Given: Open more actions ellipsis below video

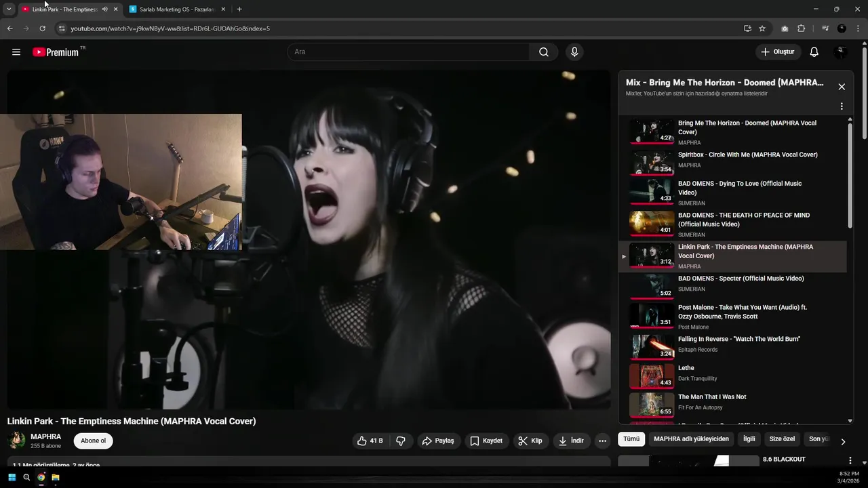Looking at the screenshot, I should [x=602, y=441].
